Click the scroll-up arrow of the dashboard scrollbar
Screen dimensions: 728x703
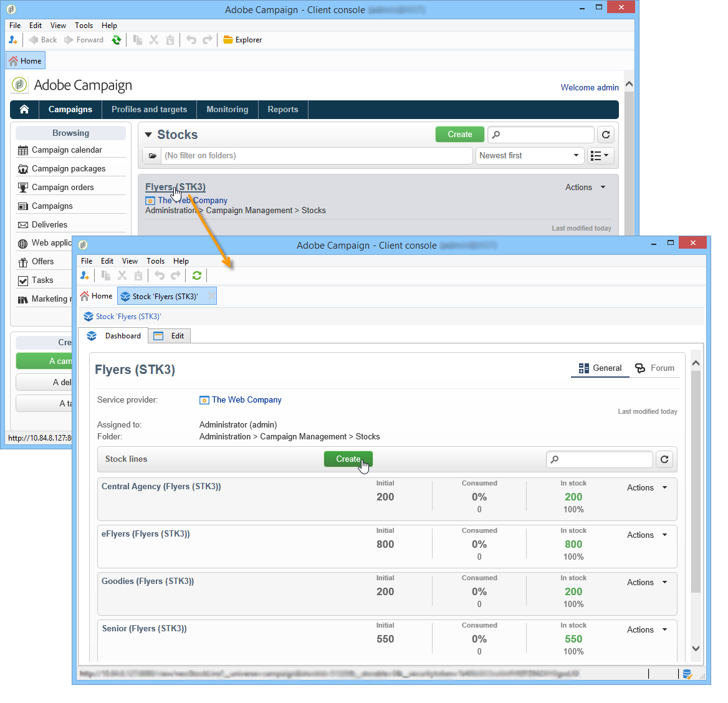click(x=696, y=363)
